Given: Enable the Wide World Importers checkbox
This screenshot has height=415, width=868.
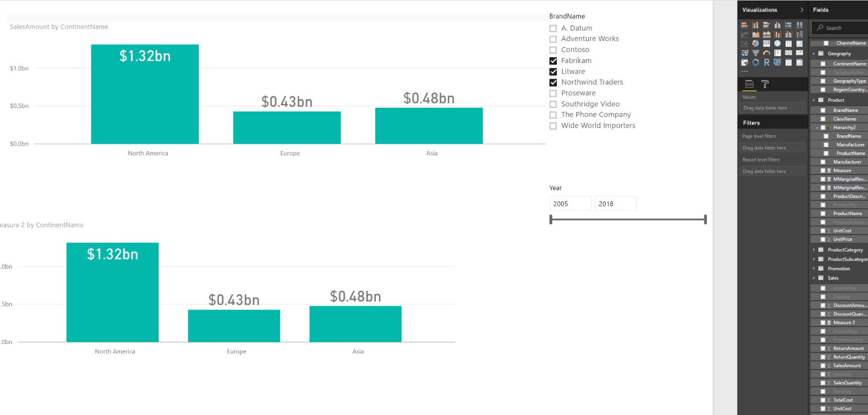Looking at the screenshot, I should (553, 126).
